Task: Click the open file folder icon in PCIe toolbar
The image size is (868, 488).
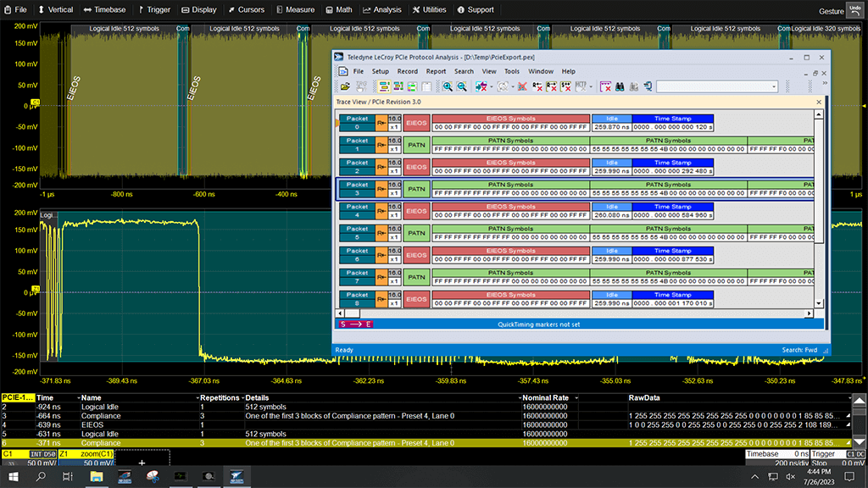Action: tap(345, 86)
